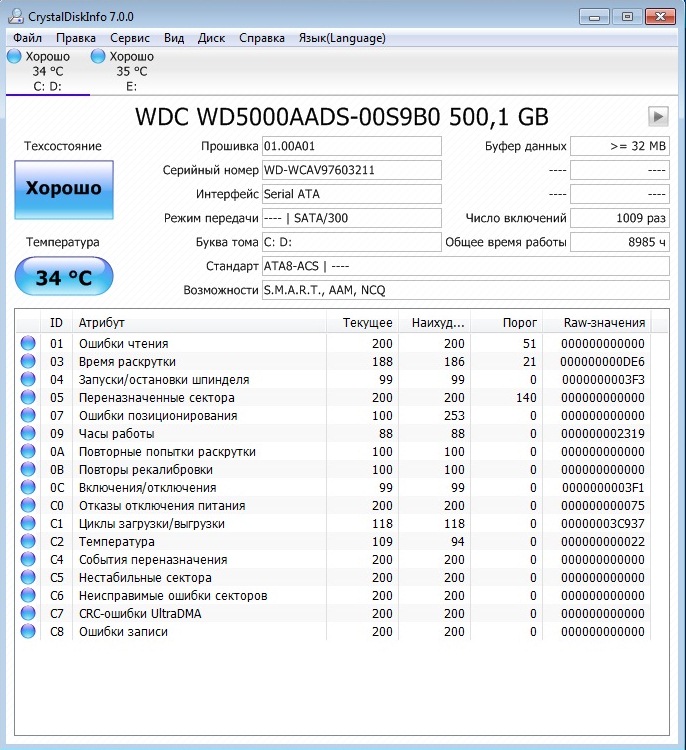Click status icon for Нестабильные сектора row
The height and width of the screenshot is (750, 686).
[x=28, y=577]
